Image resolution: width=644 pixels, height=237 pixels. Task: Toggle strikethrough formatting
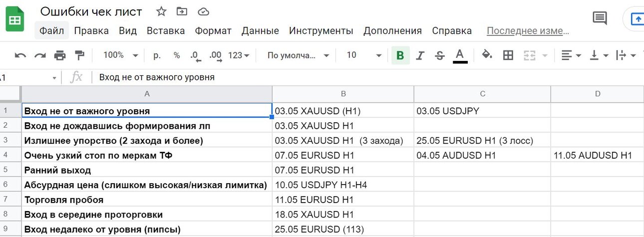(x=440, y=55)
